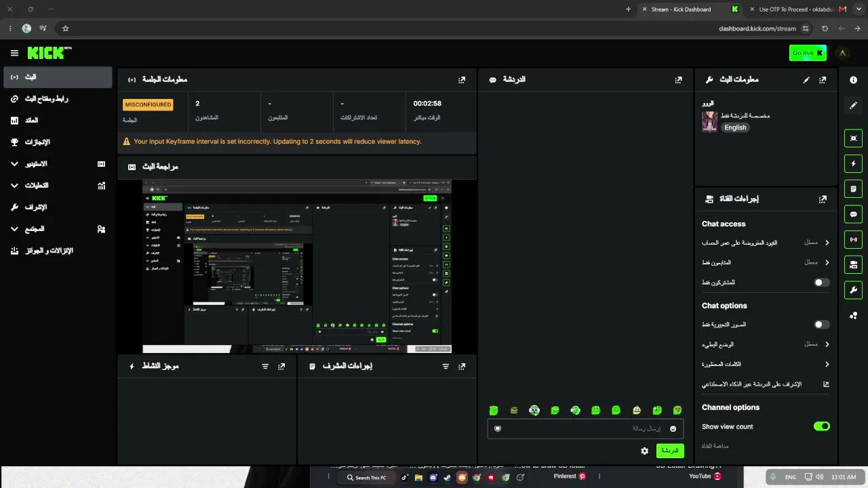Toggle الصور التعبيرية فقط switch

(x=821, y=325)
